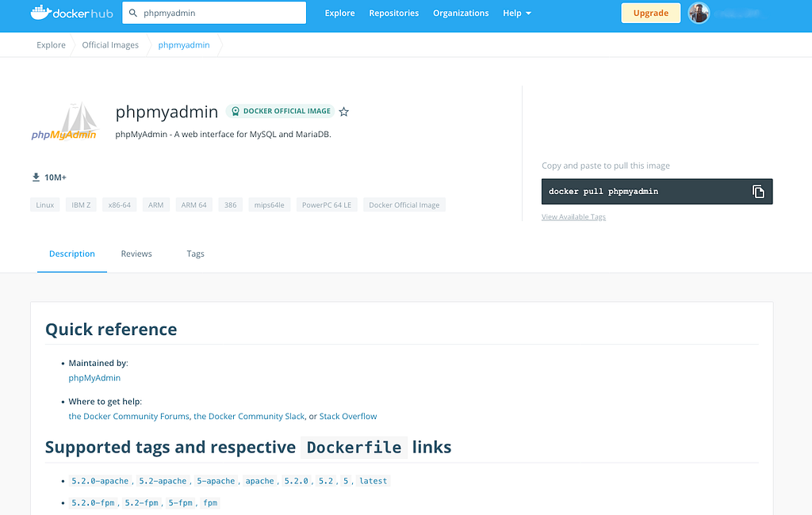Image resolution: width=812 pixels, height=515 pixels.
Task: Select the ARM filter chip
Action: [155, 205]
